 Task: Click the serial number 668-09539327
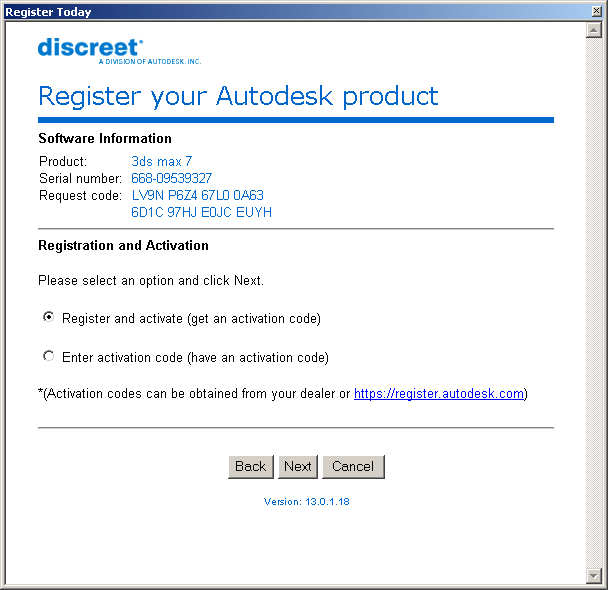point(171,178)
